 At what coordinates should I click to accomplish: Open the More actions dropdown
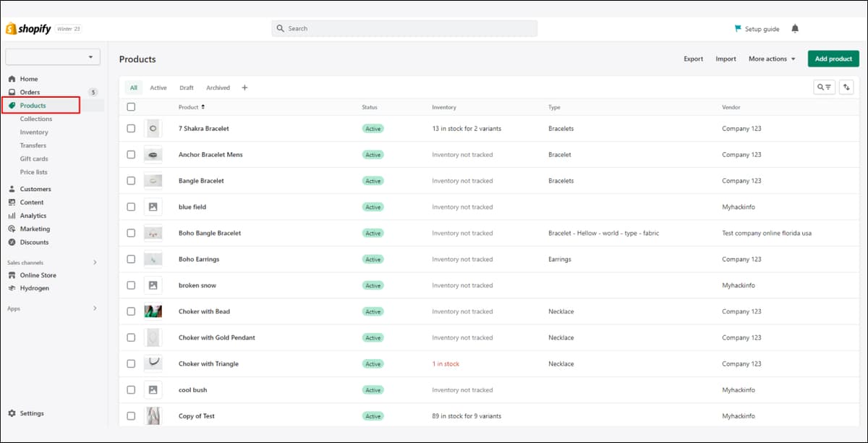pos(772,59)
